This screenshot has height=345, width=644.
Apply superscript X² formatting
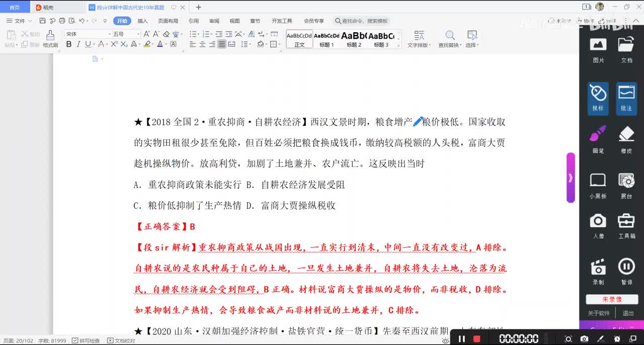tap(114, 44)
